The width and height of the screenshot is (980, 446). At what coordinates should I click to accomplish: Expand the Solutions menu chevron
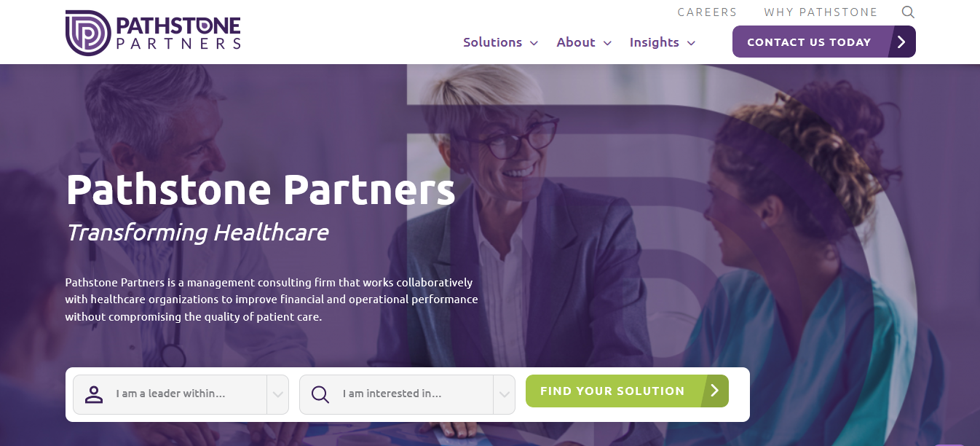click(534, 43)
